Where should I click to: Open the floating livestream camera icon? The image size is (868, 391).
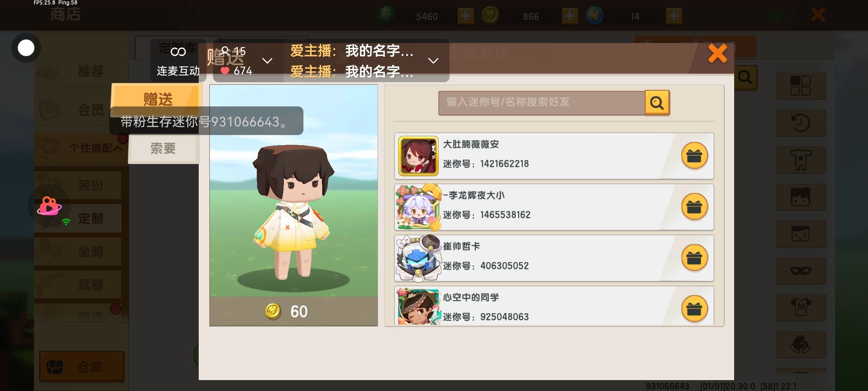50,206
